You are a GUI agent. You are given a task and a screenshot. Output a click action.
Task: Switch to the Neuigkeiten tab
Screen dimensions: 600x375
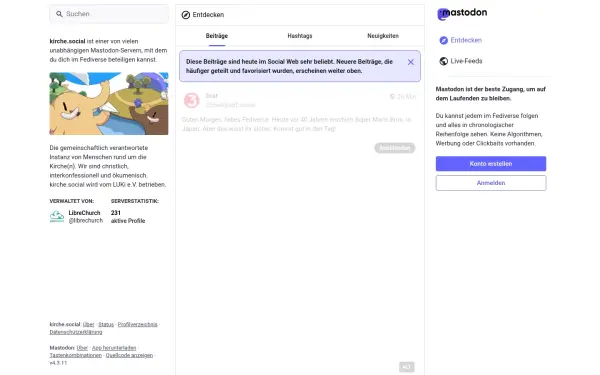[383, 36]
